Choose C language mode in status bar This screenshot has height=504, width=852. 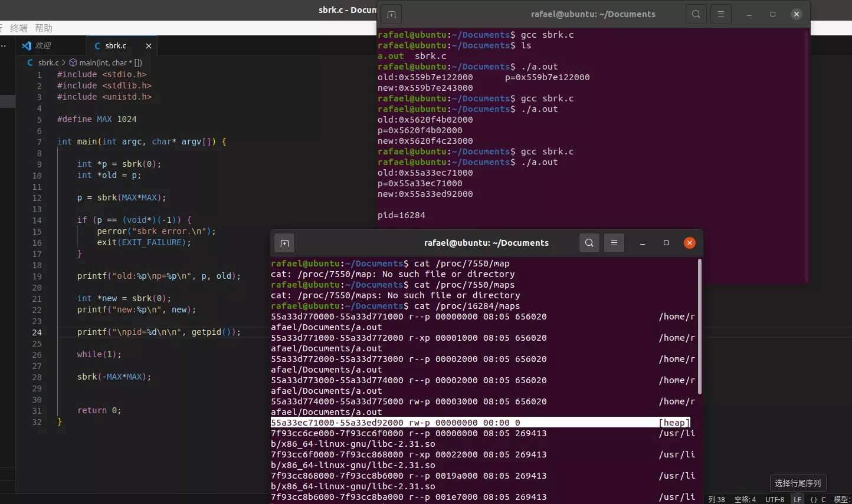(824, 499)
